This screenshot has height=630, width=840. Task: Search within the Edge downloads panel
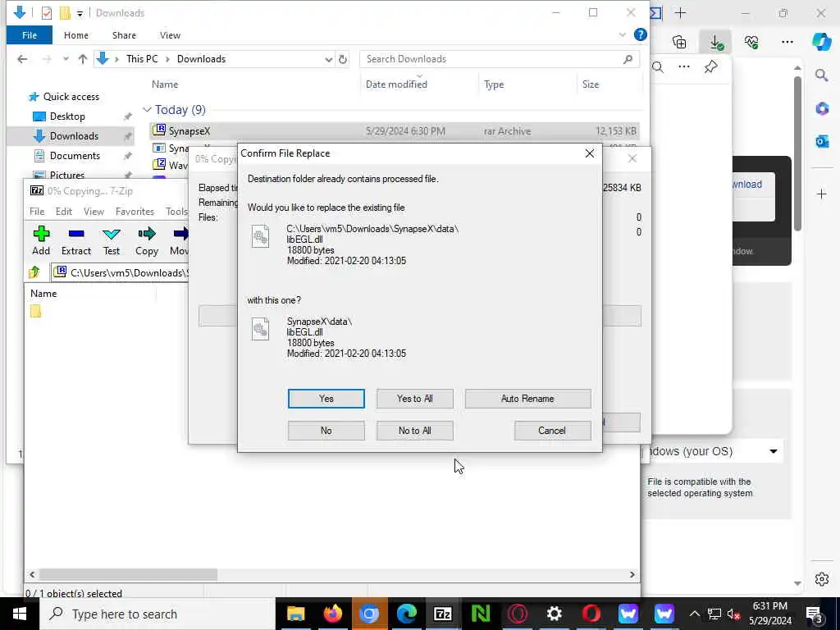click(x=658, y=67)
